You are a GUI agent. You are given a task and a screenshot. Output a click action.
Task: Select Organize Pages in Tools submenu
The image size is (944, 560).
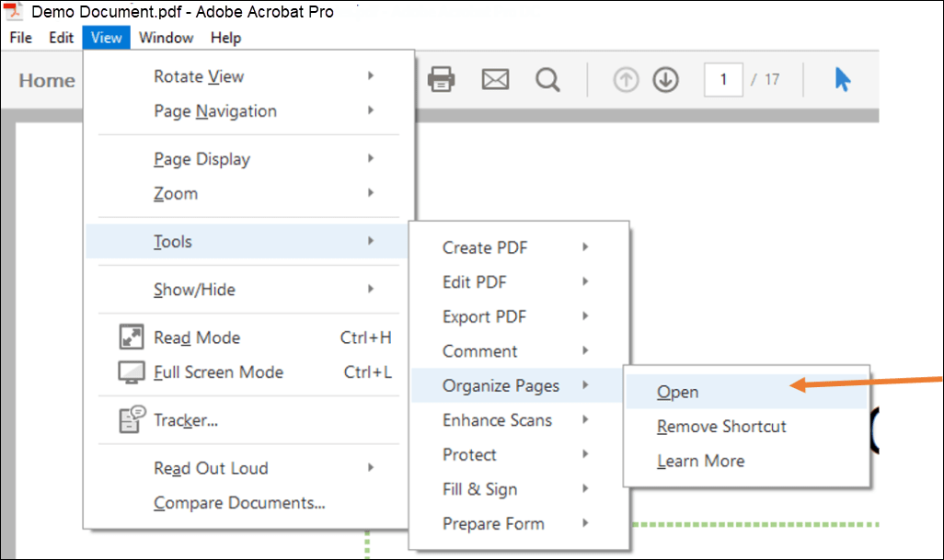519,385
